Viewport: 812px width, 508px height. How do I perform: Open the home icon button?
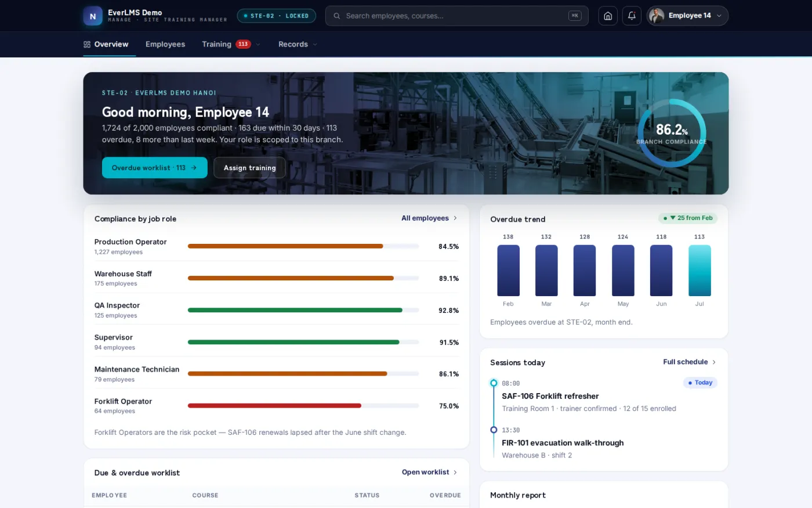608,16
